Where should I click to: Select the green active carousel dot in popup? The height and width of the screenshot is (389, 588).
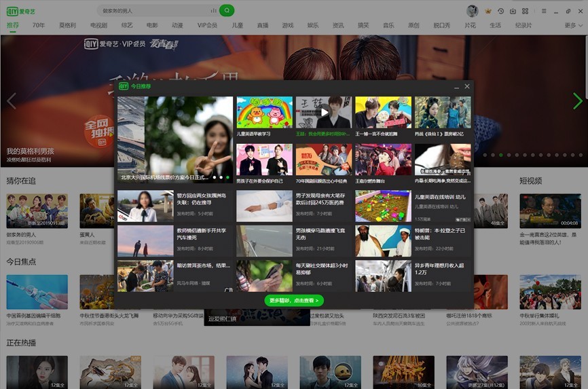click(227, 177)
